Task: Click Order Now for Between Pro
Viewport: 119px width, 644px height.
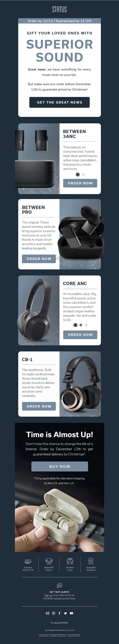Action: (39, 259)
